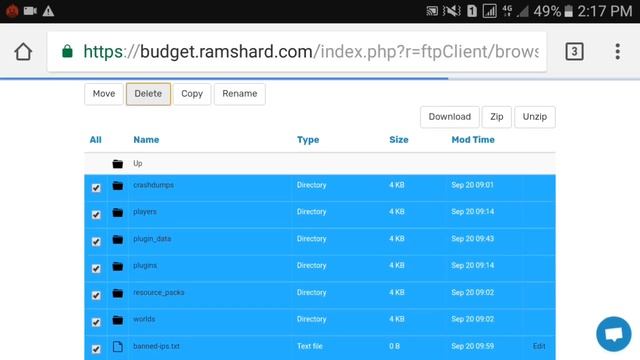Tap the browser home icon
This screenshot has width=640, height=360.
(23, 52)
